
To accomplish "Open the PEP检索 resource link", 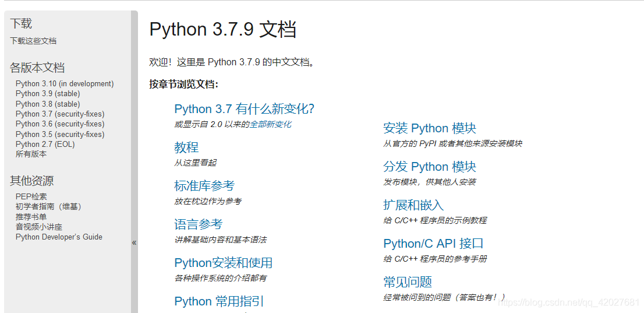I will [x=31, y=196].
